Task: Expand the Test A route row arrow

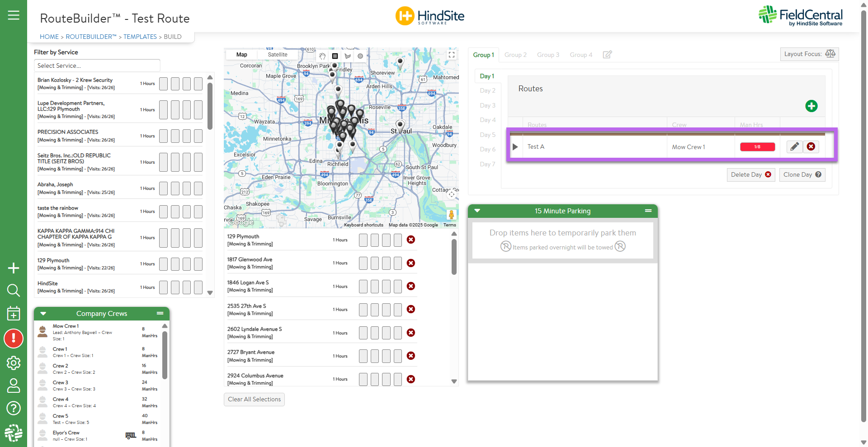Action: [515, 147]
